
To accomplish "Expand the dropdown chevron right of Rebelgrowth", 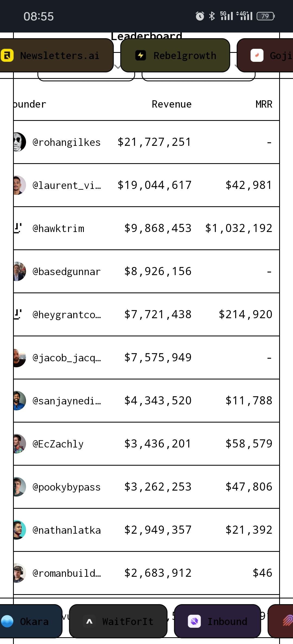I will [x=235, y=66].
